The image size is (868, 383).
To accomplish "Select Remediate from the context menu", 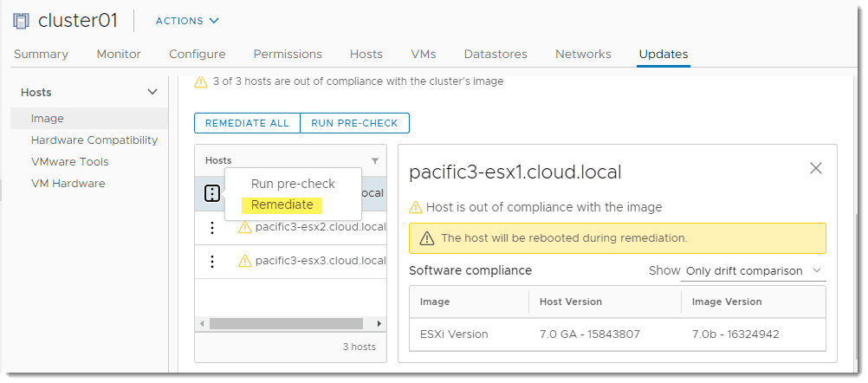I will coord(282,205).
